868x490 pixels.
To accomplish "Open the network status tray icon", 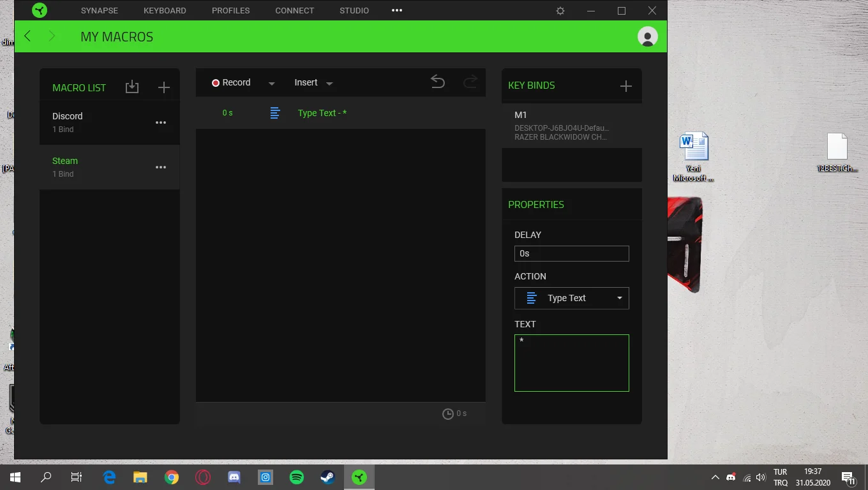I will [747, 477].
